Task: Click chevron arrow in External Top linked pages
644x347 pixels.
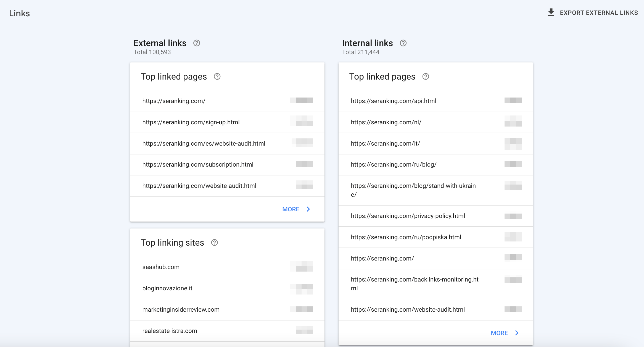Action: tap(308, 209)
